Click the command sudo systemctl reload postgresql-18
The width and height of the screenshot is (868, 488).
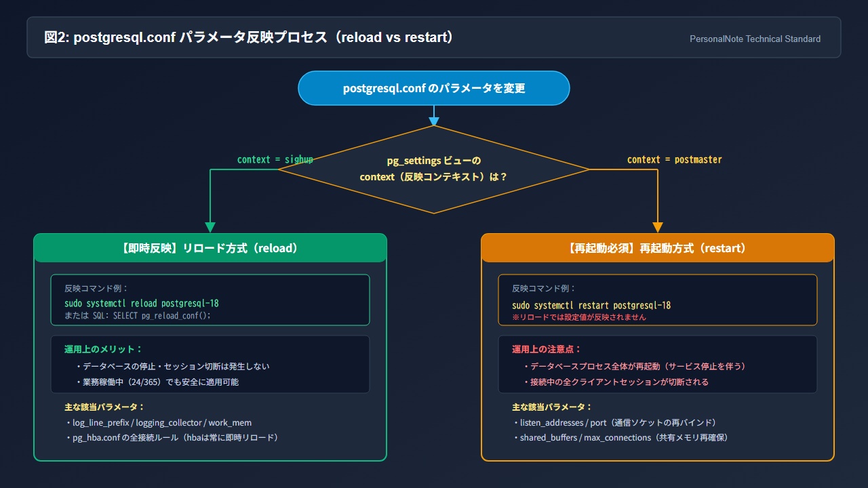click(x=142, y=303)
